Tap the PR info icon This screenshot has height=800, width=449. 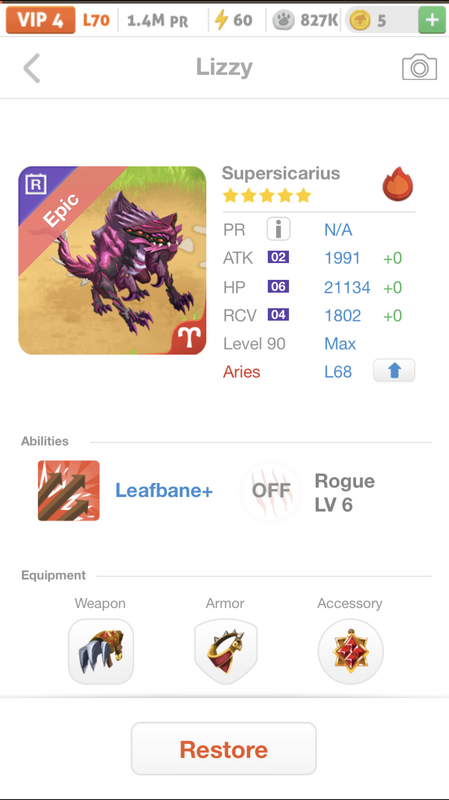279,229
